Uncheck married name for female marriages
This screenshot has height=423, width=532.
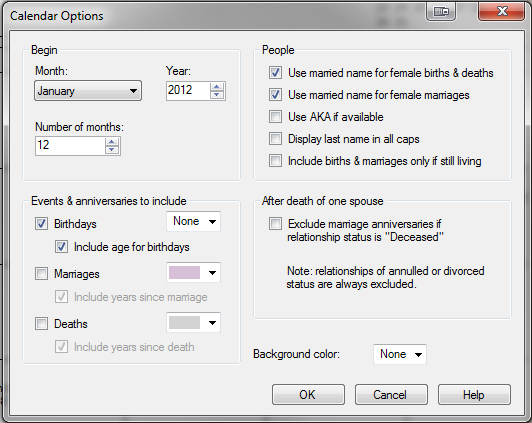point(275,95)
